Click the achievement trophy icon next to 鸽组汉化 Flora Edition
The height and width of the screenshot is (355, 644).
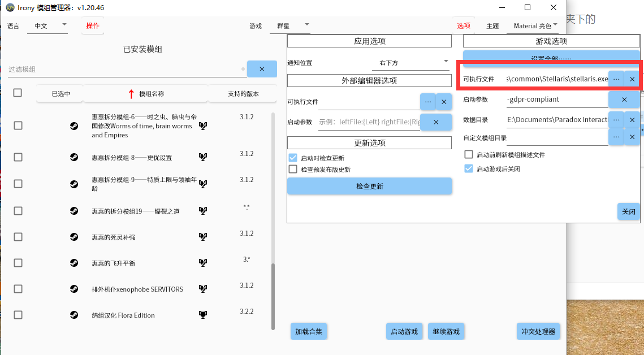(202, 314)
